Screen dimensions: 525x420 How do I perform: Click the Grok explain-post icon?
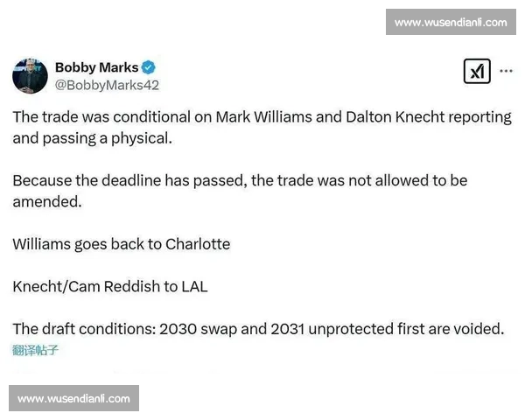pos(477,71)
